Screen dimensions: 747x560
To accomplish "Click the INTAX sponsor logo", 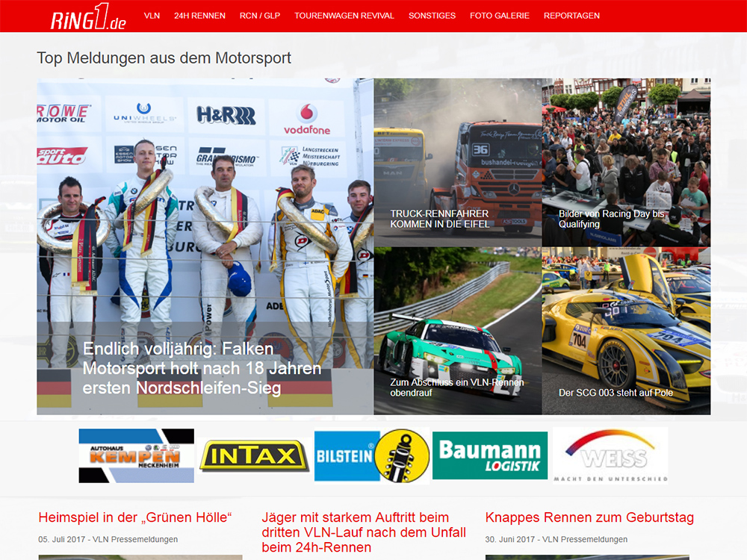I will 255,456.
